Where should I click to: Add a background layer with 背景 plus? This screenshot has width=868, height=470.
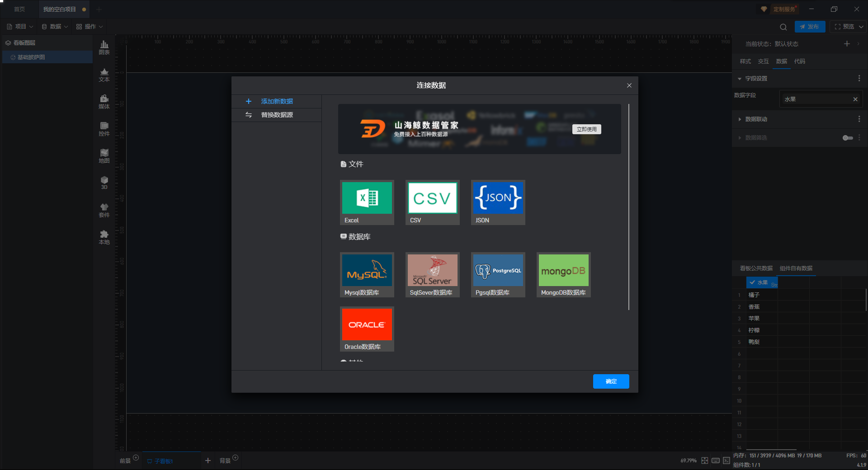coord(235,458)
